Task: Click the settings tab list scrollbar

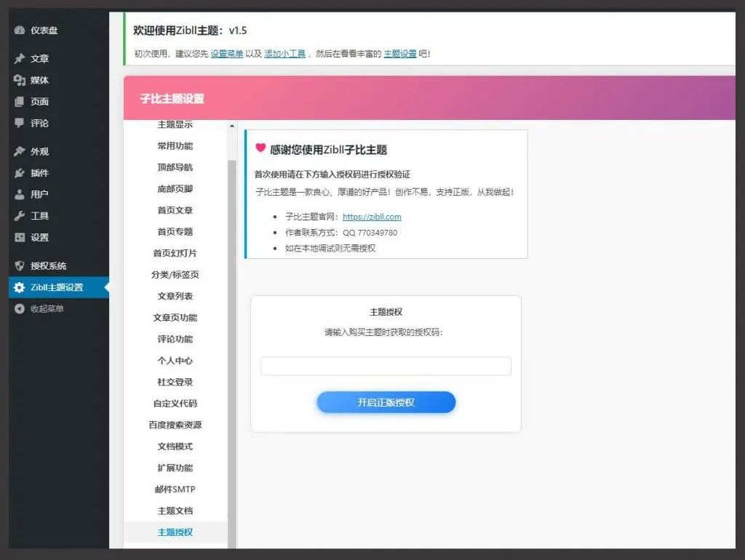Action: click(x=232, y=354)
